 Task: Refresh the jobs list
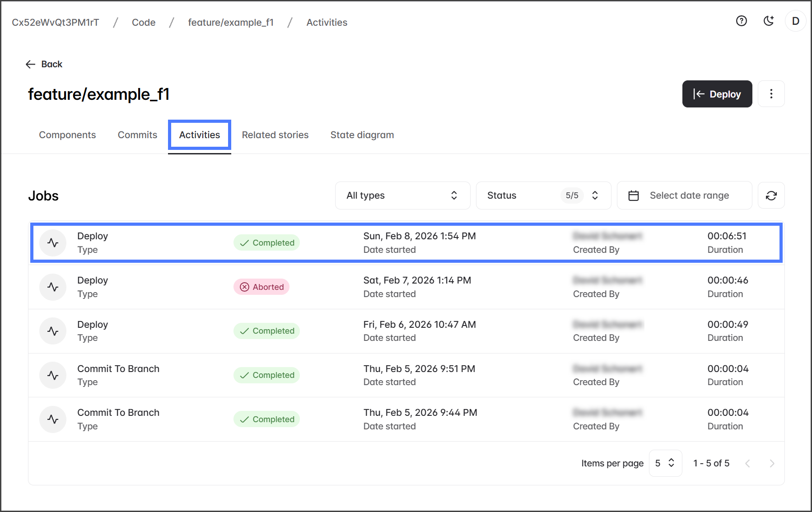(x=771, y=195)
